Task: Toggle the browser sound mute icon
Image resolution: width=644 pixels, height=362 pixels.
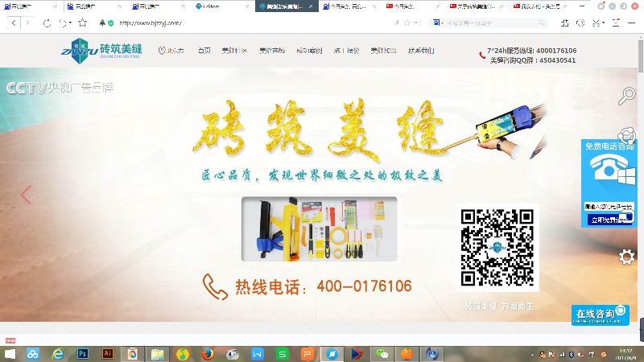Action: click(x=580, y=23)
